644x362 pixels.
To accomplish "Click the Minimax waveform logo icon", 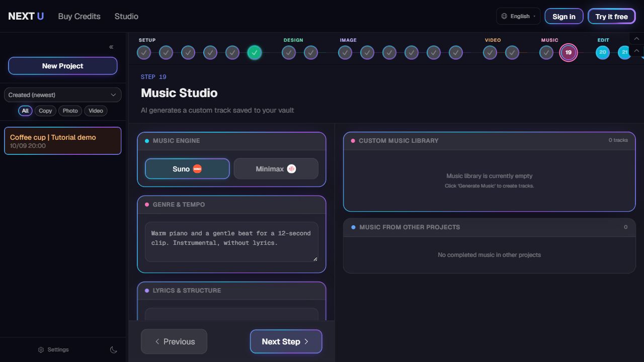I will pyautogui.click(x=291, y=169).
